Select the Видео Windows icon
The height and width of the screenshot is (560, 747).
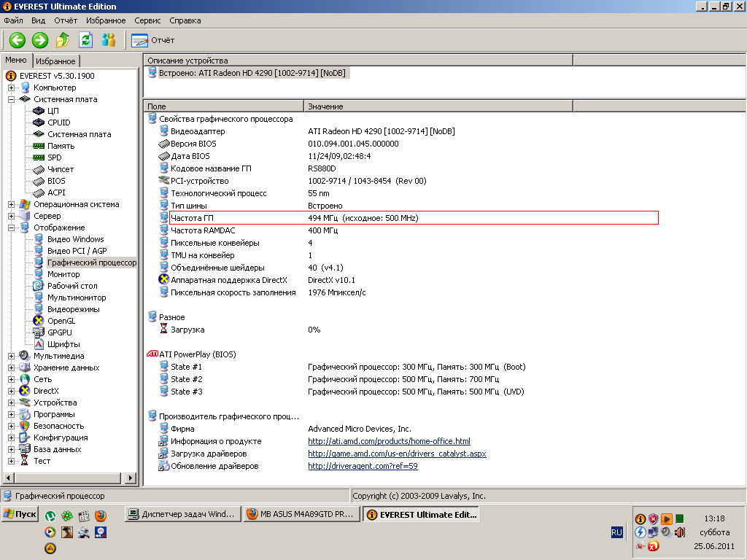pos(39,239)
